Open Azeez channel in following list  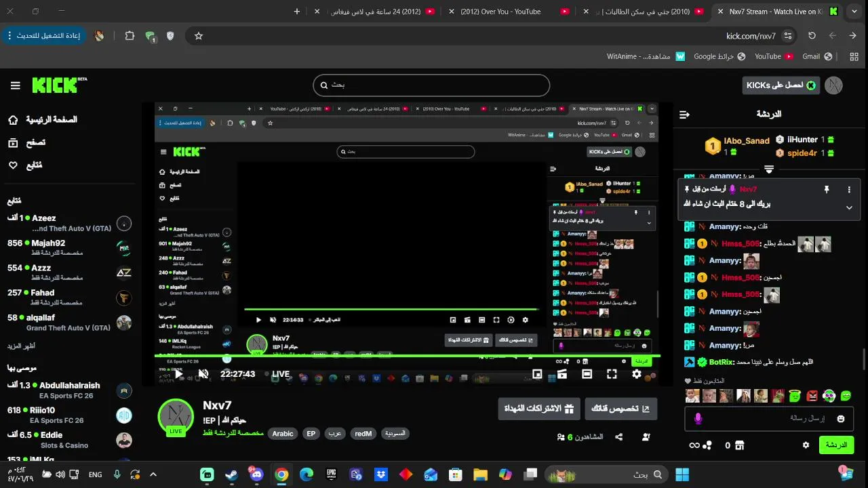click(68, 223)
